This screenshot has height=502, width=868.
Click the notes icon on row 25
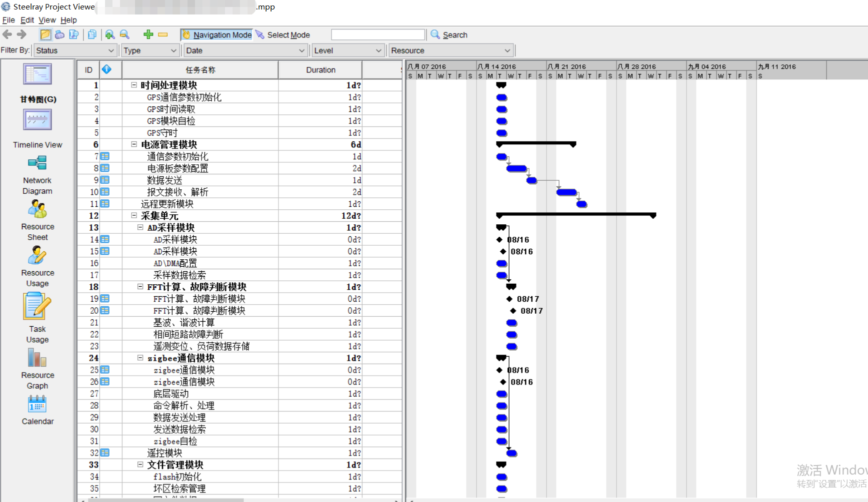tap(105, 370)
